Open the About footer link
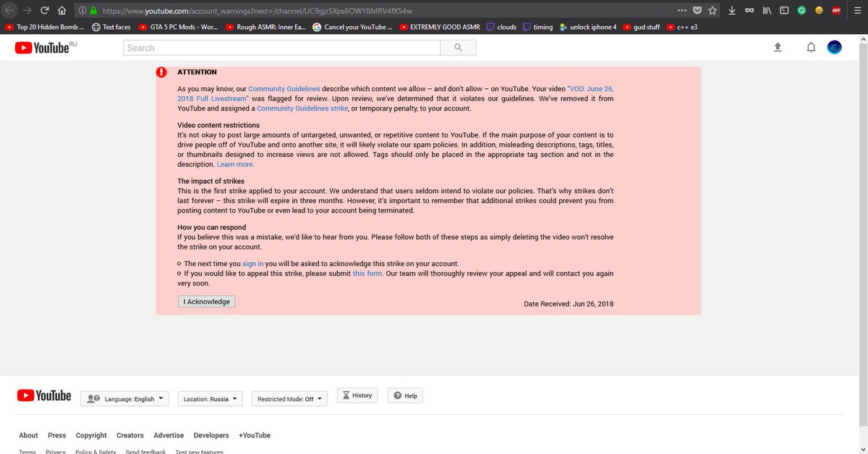868x454 pixels. (x=28, y=435)
